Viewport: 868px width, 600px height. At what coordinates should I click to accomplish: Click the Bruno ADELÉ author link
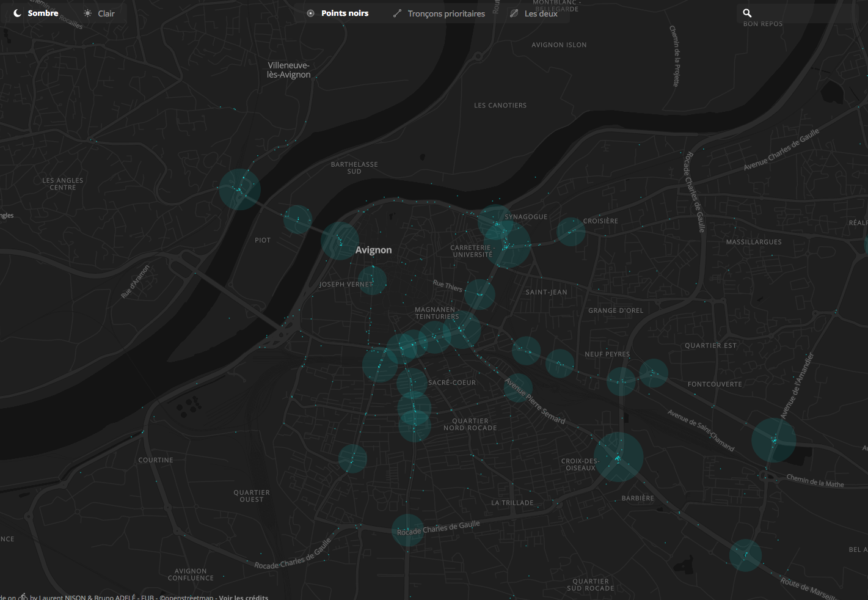point(115,597)
